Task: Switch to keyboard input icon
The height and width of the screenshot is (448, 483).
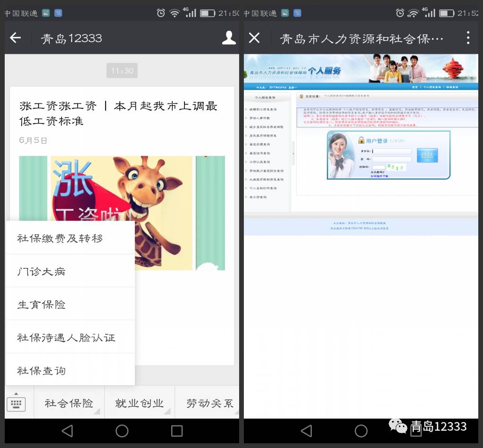Action: pyautogui.click(x=16, y=402)
